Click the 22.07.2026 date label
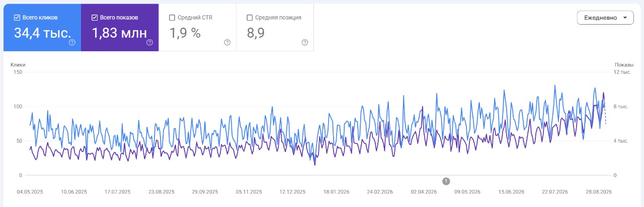The image size is (644, 207). (554, 192)
